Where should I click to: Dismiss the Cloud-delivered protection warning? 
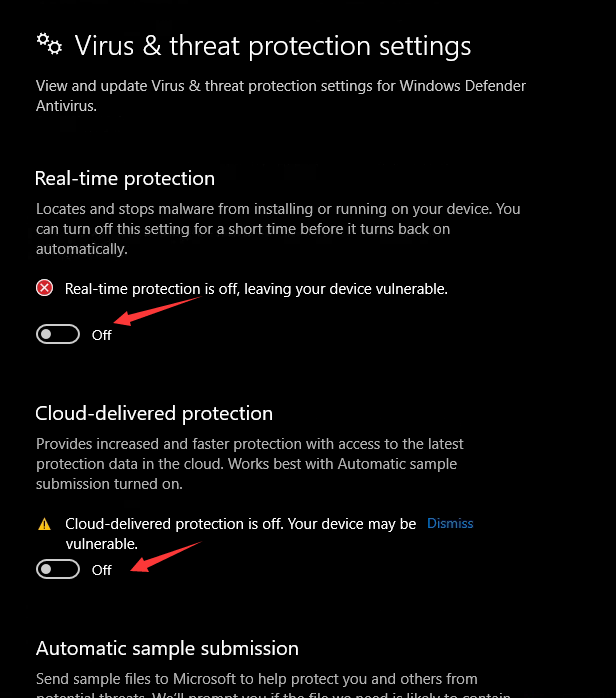click(x=450, y=523)
